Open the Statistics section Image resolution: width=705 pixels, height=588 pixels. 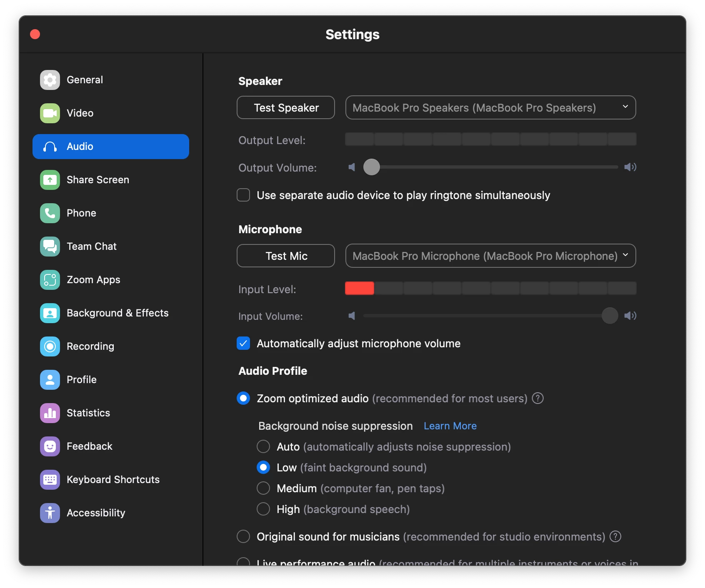tap(111, 413)
